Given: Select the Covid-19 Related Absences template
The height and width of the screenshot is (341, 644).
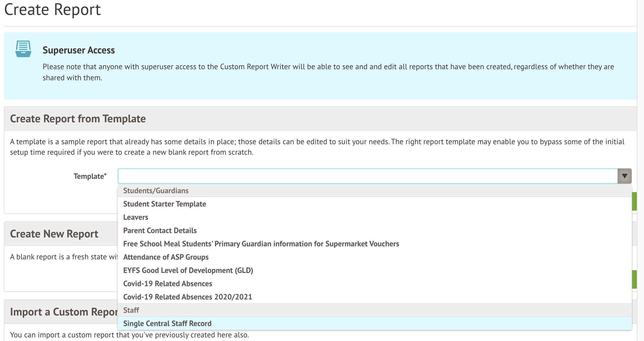Looking at the screenshot, I should click(x=167, y=283).
